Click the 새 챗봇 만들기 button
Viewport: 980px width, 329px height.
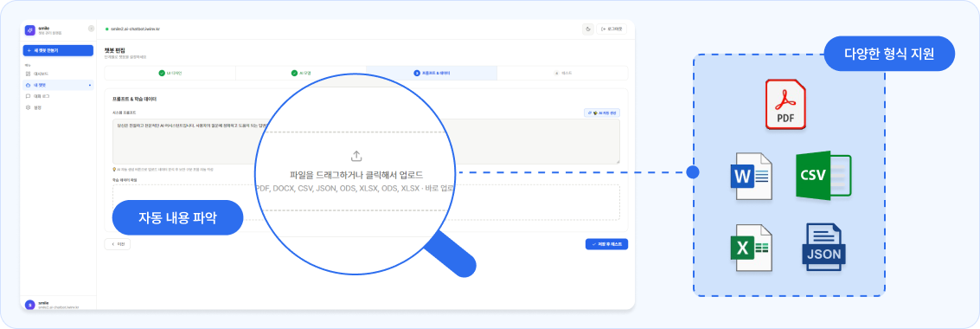(58, 51)
